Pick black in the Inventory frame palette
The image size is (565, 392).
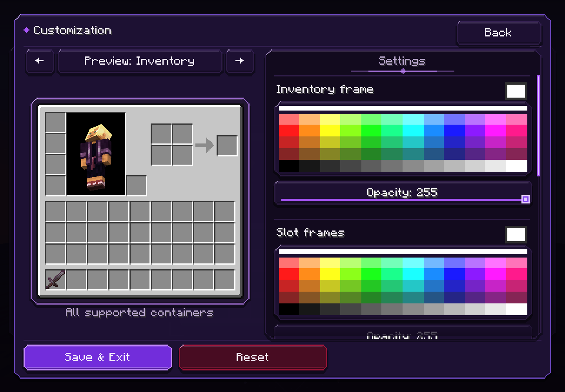coord(289,166)
